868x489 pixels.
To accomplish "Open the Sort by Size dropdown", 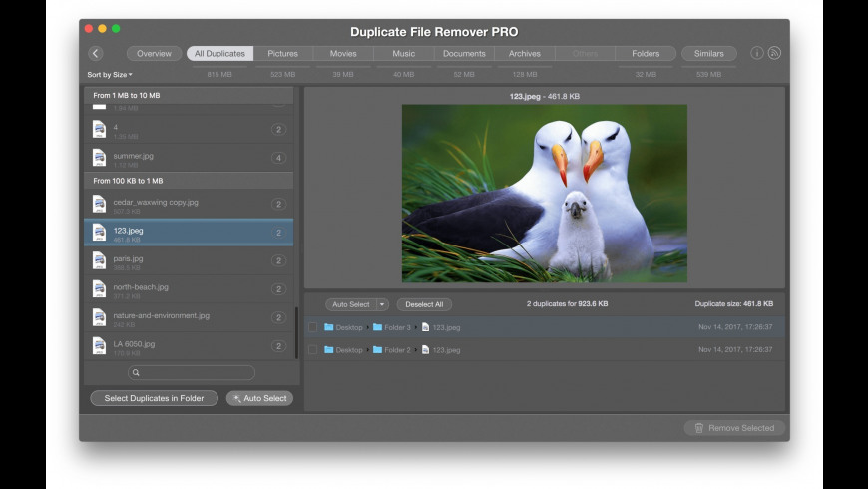I will 109,75.
